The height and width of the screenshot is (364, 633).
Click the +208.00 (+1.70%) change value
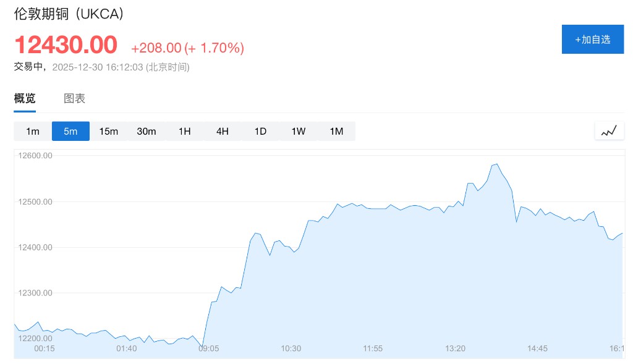187,48
